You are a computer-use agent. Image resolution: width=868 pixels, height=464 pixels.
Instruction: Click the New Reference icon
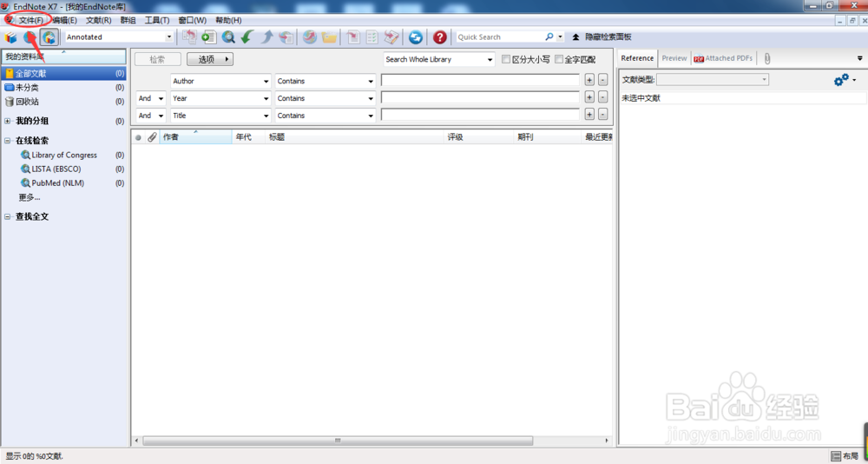coord(208,37)
